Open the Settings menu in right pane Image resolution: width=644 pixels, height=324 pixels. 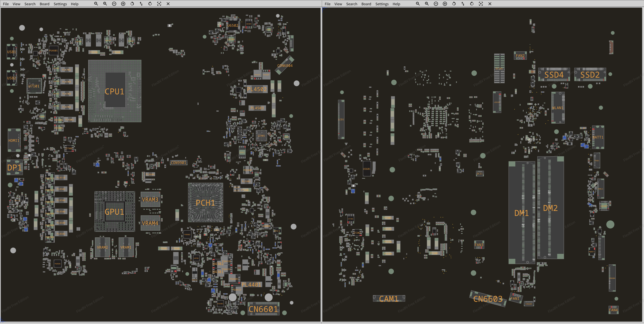pyautogui.click(x=382, y=4)
